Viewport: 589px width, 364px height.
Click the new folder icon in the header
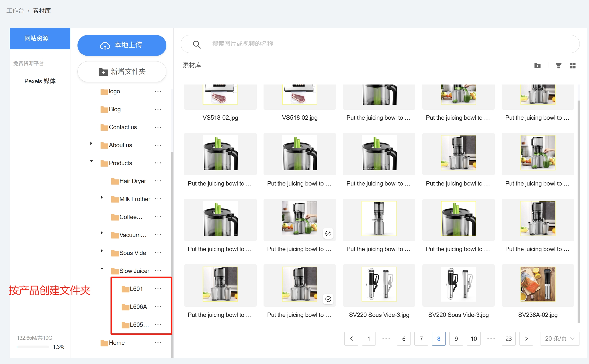pyautogui.click(x=537, y=66)
